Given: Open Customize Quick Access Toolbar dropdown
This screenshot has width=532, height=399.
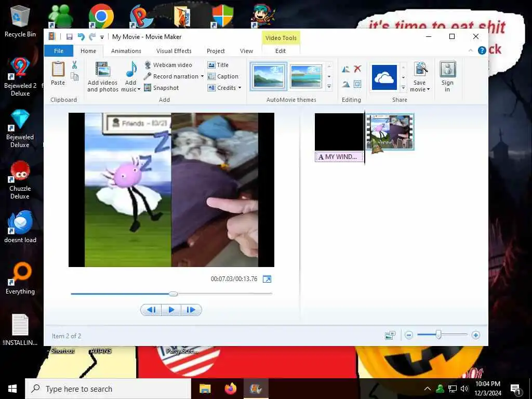Looking at the screenshot, I should [x=102, y=37].
